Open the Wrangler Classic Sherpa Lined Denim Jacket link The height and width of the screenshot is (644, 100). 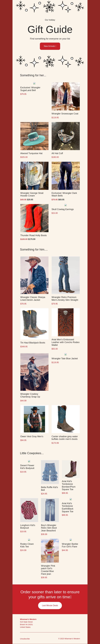(33, 298)
